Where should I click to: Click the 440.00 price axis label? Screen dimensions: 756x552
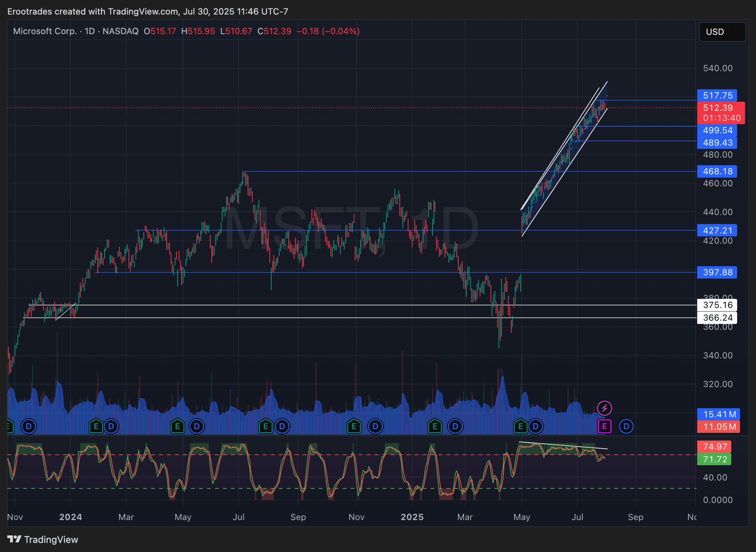(718, 212)
